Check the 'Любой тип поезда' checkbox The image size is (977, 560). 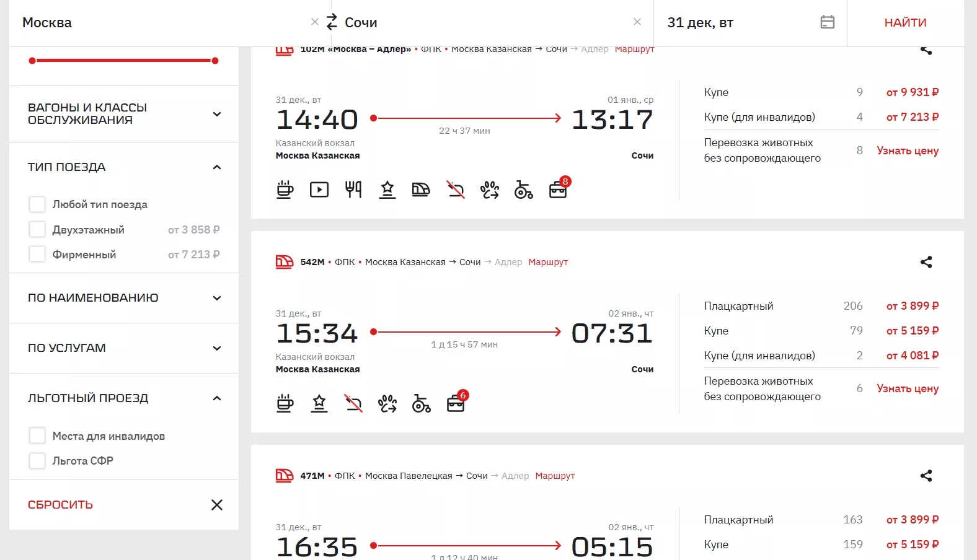37,204
